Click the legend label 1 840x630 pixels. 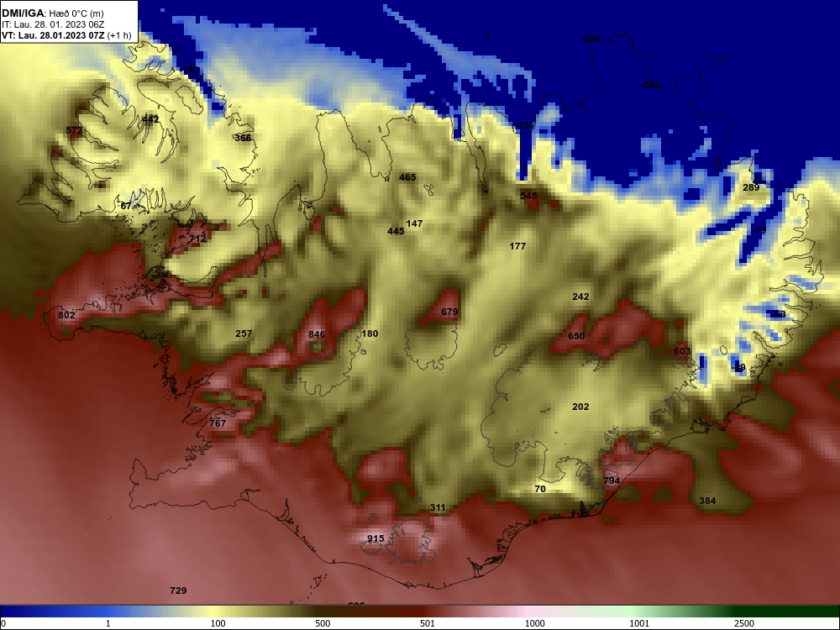coord(108,623)
